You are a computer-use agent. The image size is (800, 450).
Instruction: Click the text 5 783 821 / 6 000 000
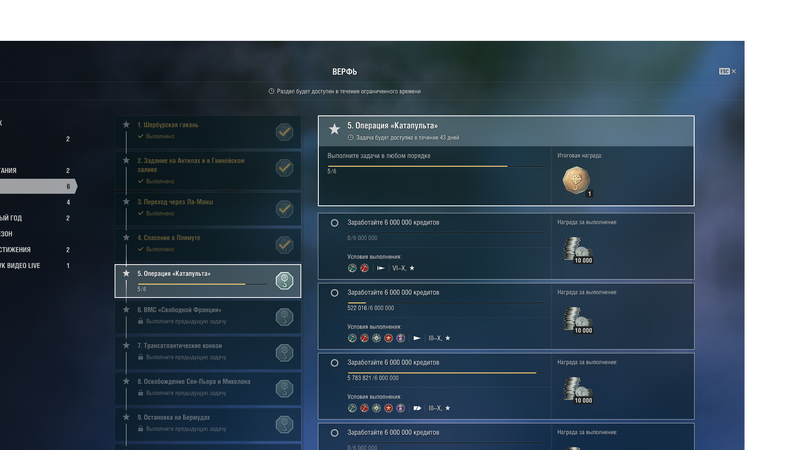373,378
